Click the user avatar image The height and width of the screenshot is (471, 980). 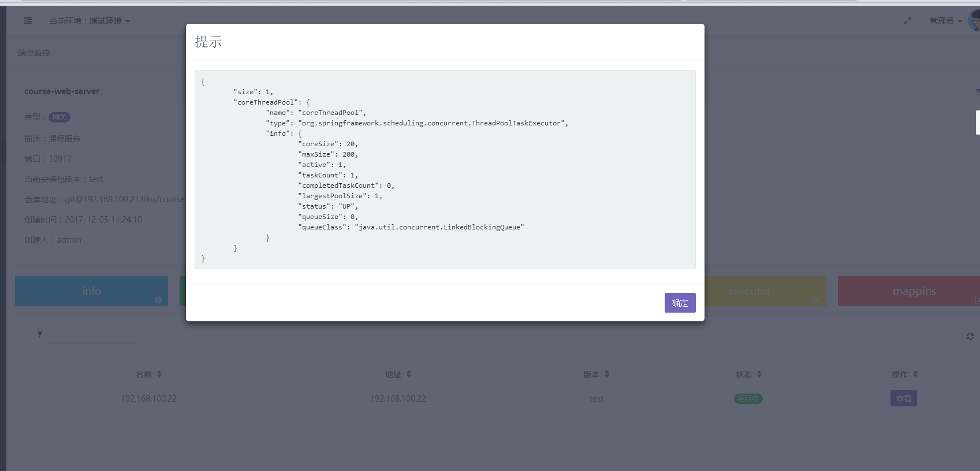[x=975, y=21]
